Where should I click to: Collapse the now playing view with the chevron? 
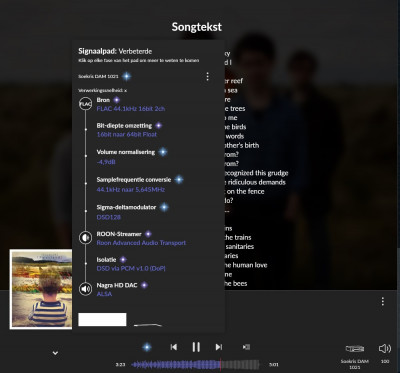tap(55, 353)
